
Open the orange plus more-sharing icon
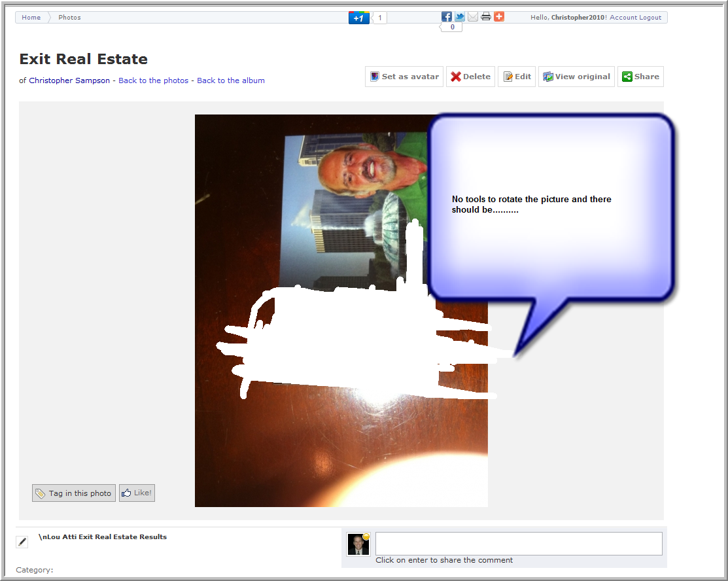point(499,17)
